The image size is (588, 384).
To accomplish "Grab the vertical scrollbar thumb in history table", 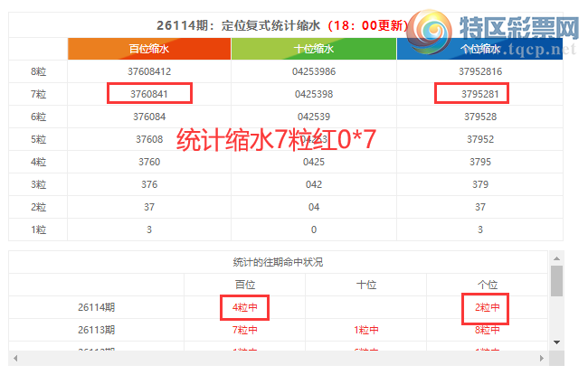I will (556, 281).
